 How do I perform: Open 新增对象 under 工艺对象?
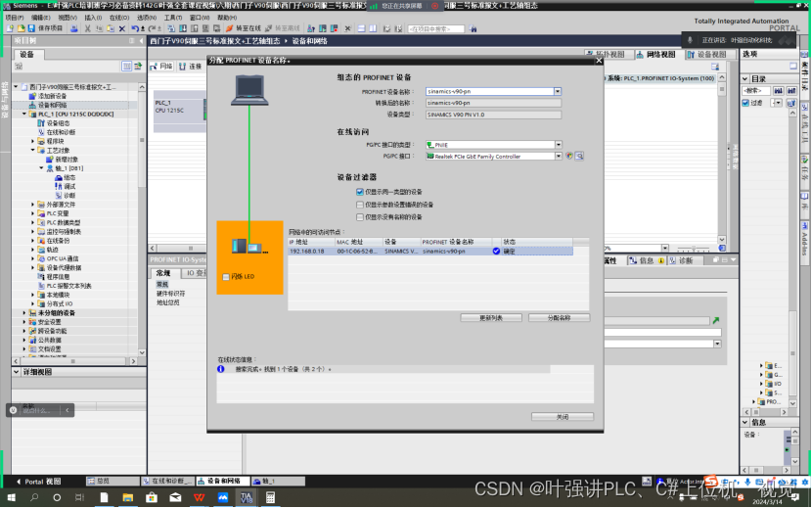coord(63,160)
